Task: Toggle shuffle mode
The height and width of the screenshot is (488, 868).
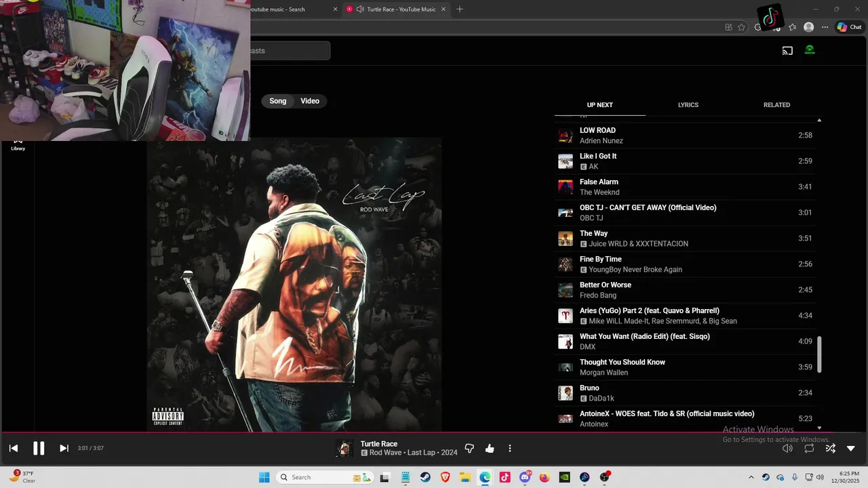Action: (830, 448)
